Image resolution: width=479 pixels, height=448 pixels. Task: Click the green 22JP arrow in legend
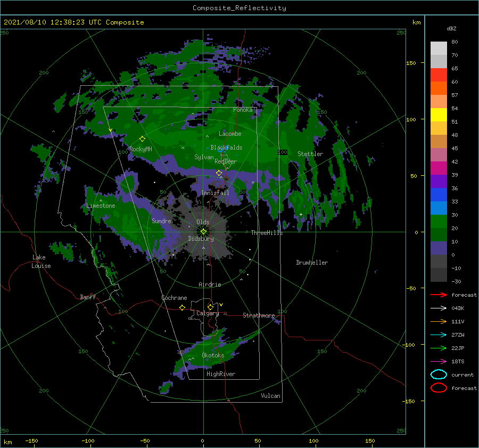click(x=439, y=348)
